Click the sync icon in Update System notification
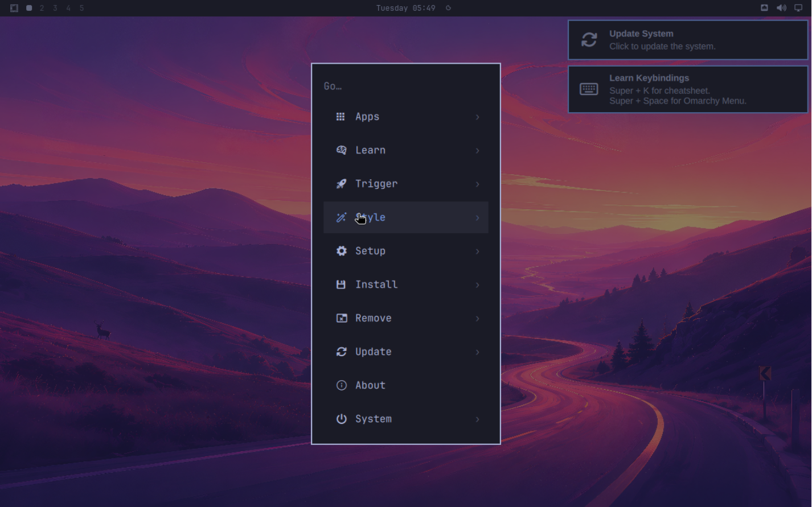This screenshot has height=507, width=812. [x=589, y=39]
